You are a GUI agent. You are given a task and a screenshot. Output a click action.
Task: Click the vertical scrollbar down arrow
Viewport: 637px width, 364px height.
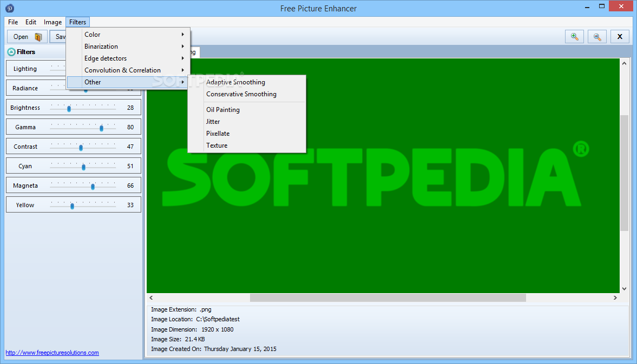624,288
